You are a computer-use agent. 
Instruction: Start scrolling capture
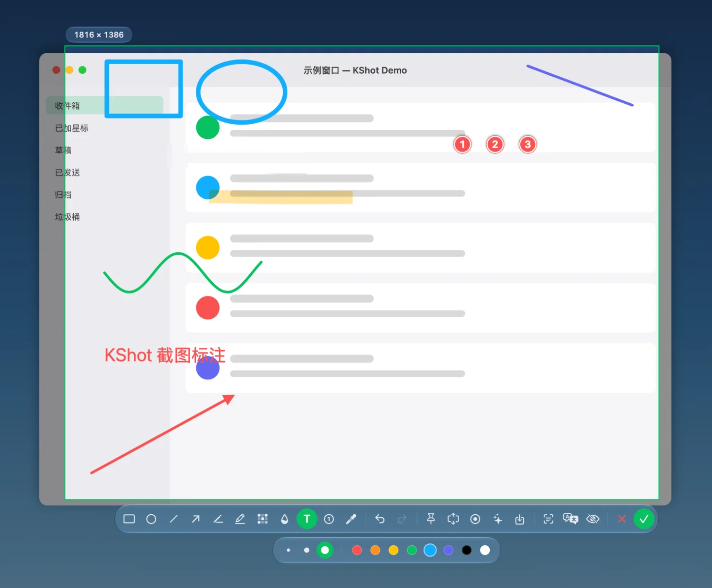coord(453,519)
